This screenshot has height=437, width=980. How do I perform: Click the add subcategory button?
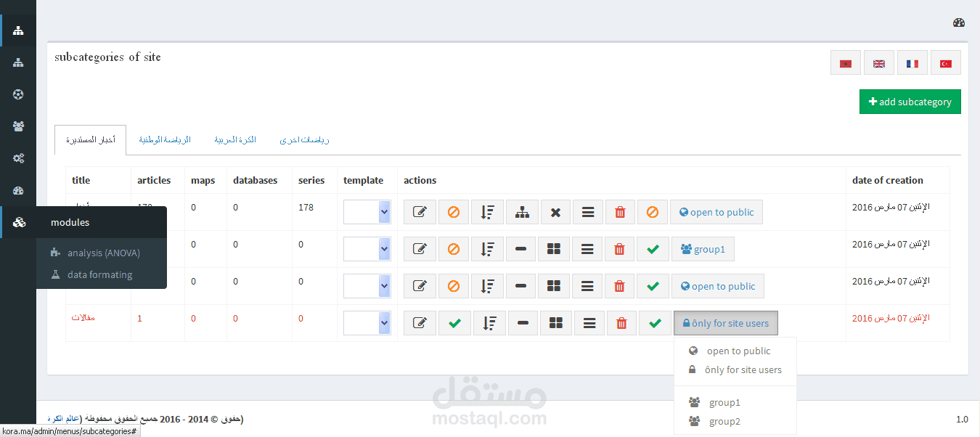coord(910,102)
